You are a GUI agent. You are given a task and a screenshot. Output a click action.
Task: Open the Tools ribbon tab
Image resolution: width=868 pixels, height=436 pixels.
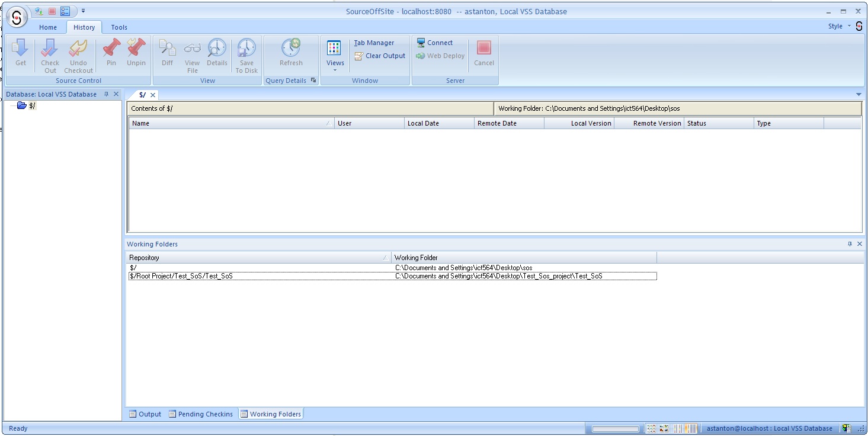pyautogui.click(x=119, y=27)
